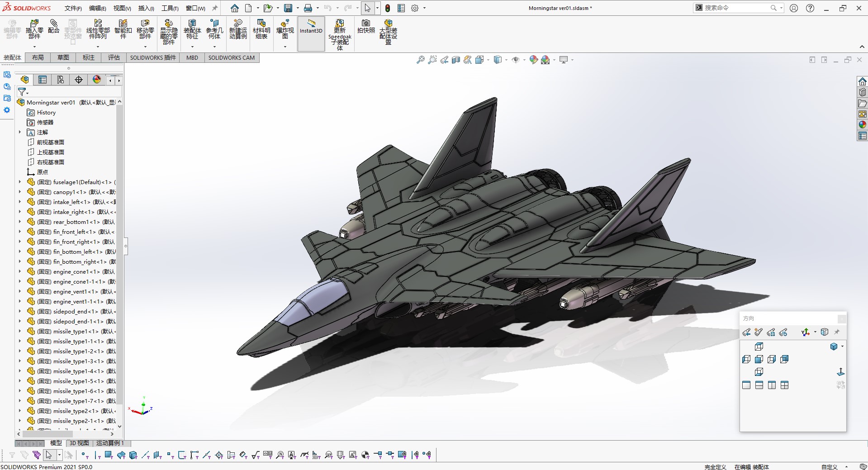The width and height of the screenshot is (868, 470).
Task: Activate the 爆炸视图 exploded view tool
Action: click(x=285, y=30)
